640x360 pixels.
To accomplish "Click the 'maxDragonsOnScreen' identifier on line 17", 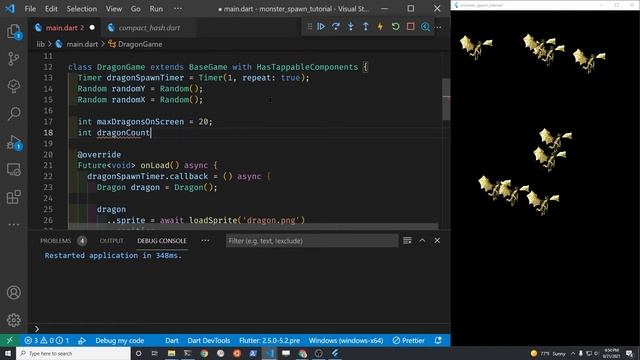I will pos(140,122).
